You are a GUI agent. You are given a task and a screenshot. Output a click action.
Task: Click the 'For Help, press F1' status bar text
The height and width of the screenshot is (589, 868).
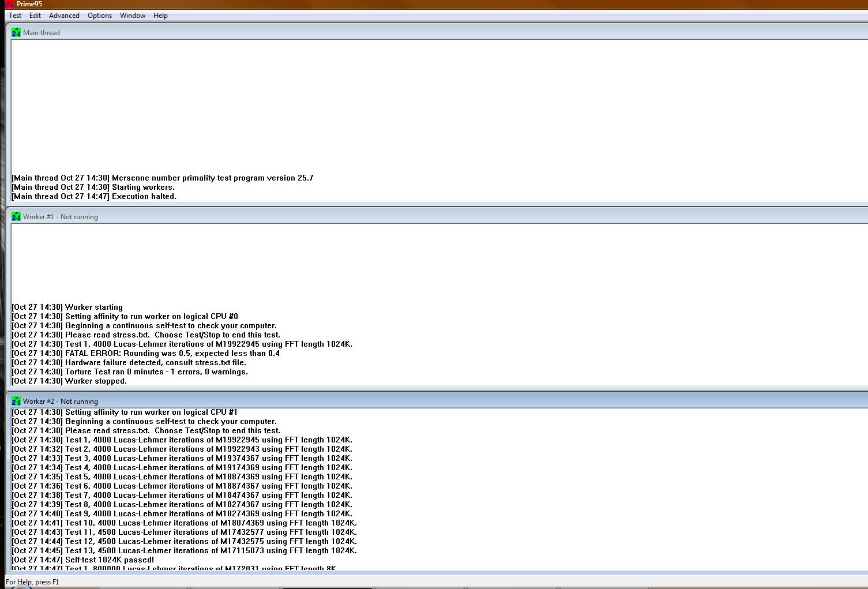32,582
